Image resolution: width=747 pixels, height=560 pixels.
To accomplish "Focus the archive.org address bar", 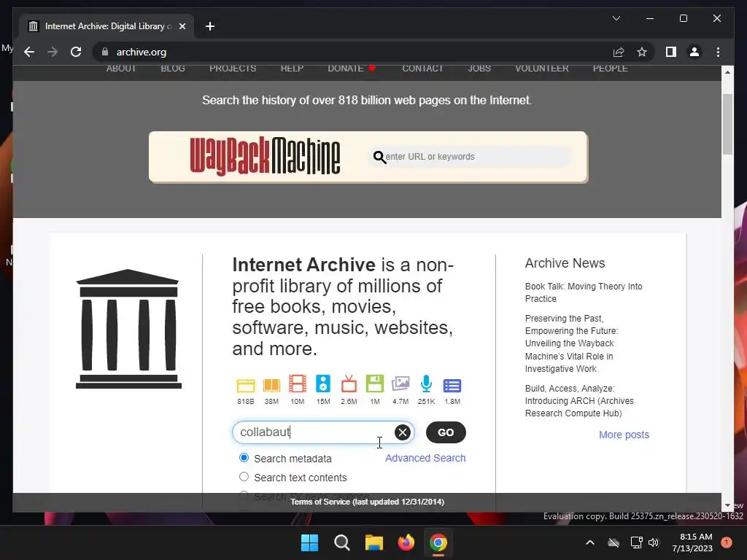I will point(352,52).
